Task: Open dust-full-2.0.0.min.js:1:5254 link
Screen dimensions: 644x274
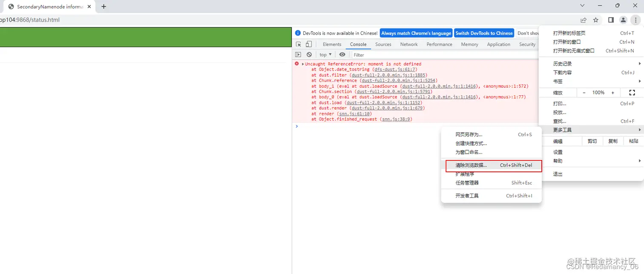Action: pyautogui.click(x=400, y=80)
